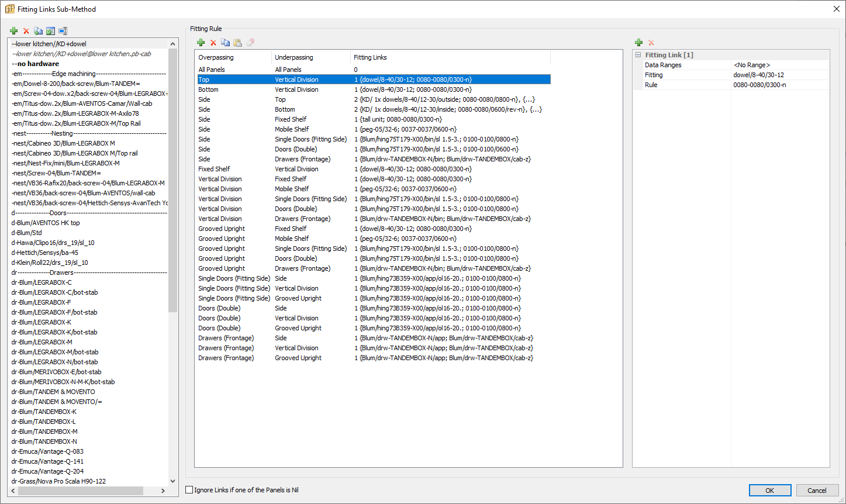This screenshot has height=504, width=846.
Task: Paste a fitting rule from the clipboard
Action: (237, 43)
